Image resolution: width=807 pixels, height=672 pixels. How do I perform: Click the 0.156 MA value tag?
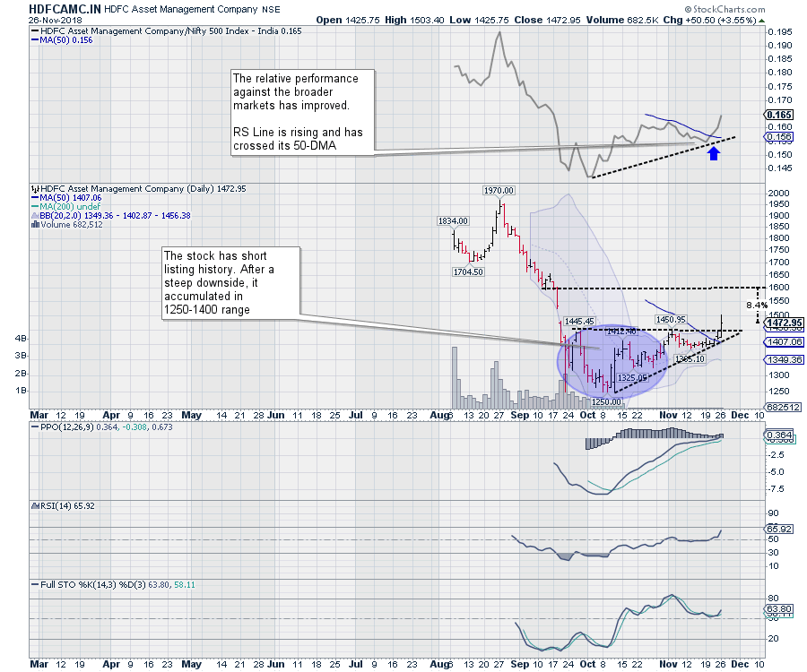[x=779, y=137]
